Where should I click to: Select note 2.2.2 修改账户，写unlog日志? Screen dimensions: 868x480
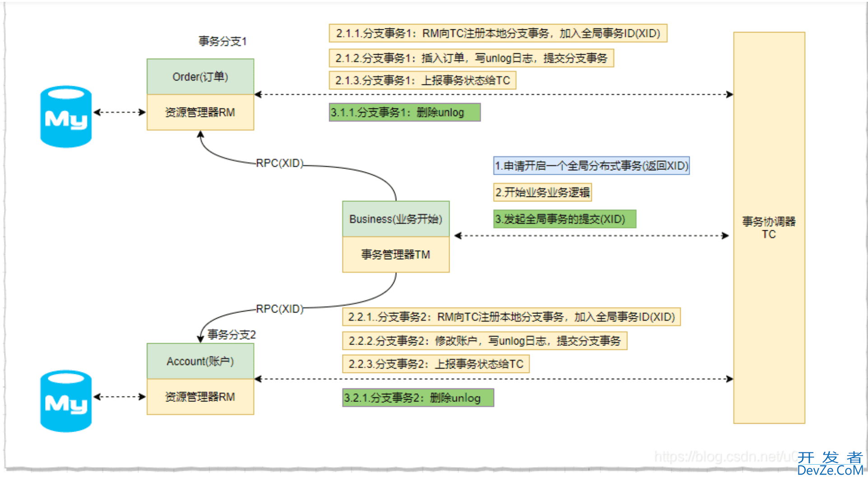tap(485, 341)
